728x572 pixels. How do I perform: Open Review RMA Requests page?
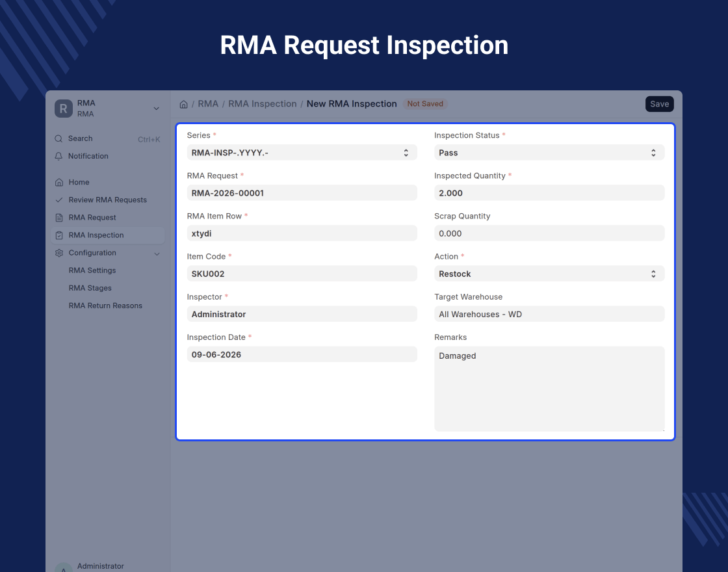pos(107,200)
